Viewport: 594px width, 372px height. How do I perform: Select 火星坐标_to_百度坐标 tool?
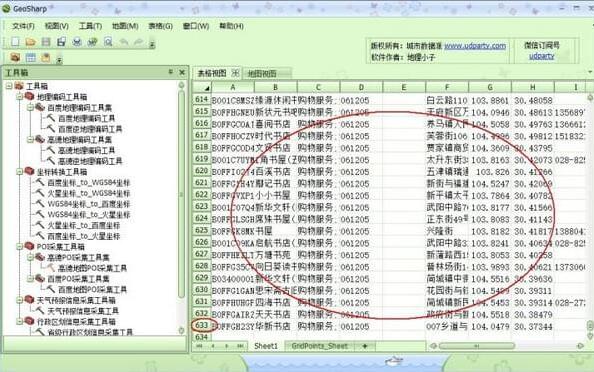83,225
